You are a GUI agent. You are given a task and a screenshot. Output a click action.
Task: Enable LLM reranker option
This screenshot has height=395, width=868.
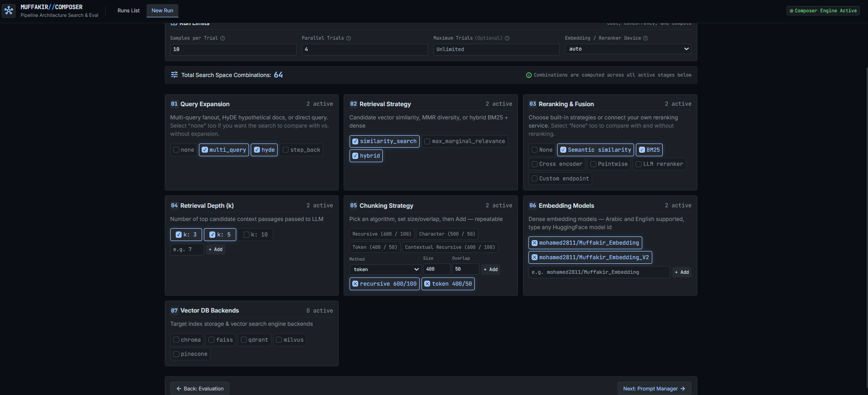coord(659,164)
